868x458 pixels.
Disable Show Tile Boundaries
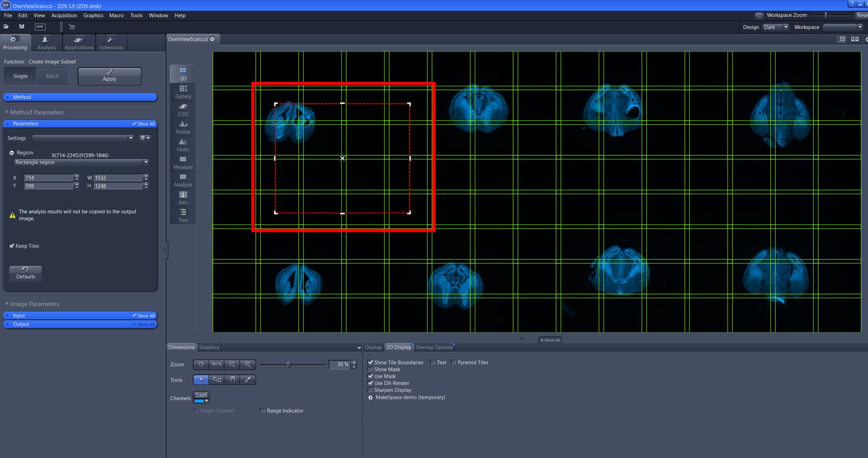pos(370,362)
